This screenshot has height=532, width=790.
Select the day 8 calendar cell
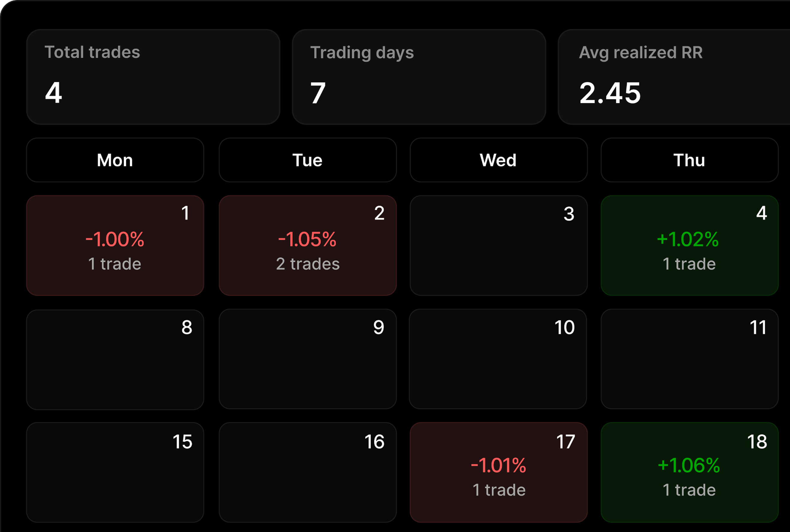click(x=115, y=359)
